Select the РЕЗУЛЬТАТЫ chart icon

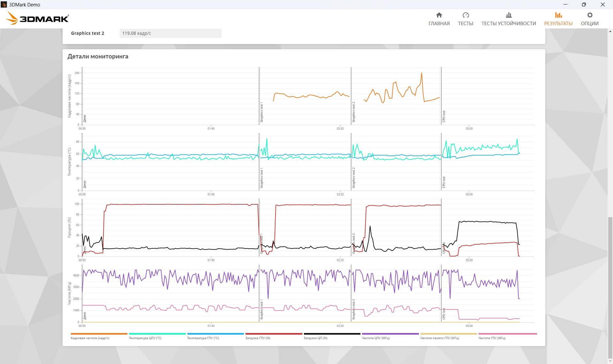tap(558, 15)
